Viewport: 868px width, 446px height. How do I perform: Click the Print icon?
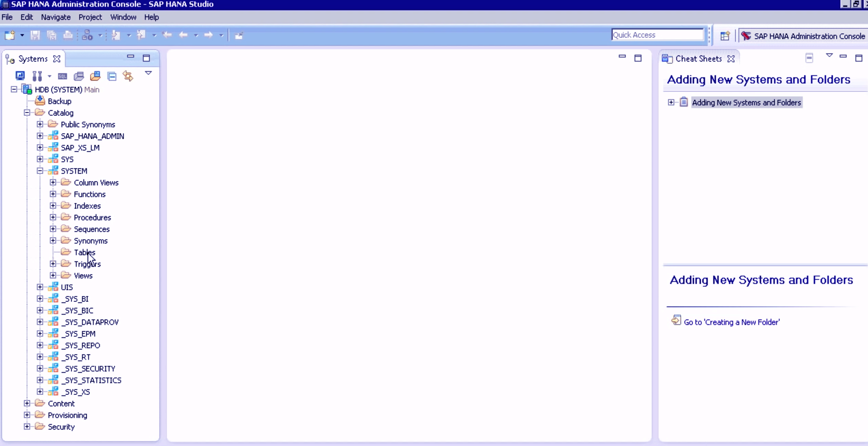pyautogui.click(x=67, y=35)
